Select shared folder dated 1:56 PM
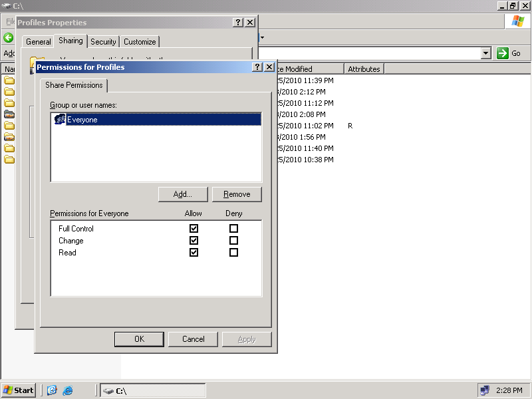The image size is (532, 399). click(x=9, y=137)
